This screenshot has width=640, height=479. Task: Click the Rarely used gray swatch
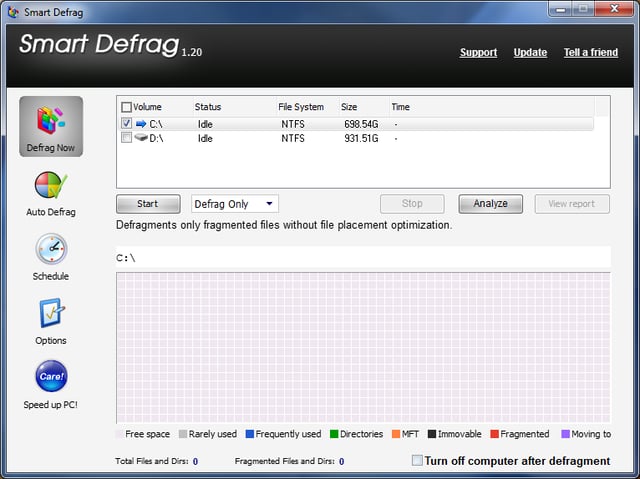point(183,434)
